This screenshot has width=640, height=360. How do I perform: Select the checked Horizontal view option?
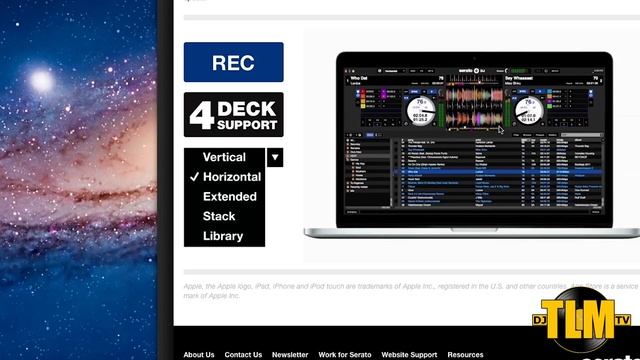tap(226, 177)
